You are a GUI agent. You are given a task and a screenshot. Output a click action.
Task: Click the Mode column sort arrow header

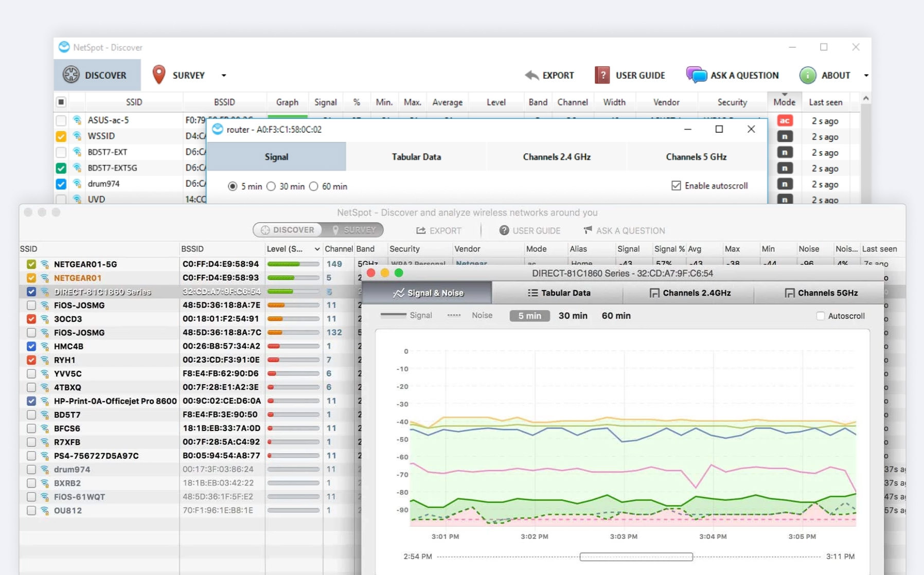tap(785, 101)
